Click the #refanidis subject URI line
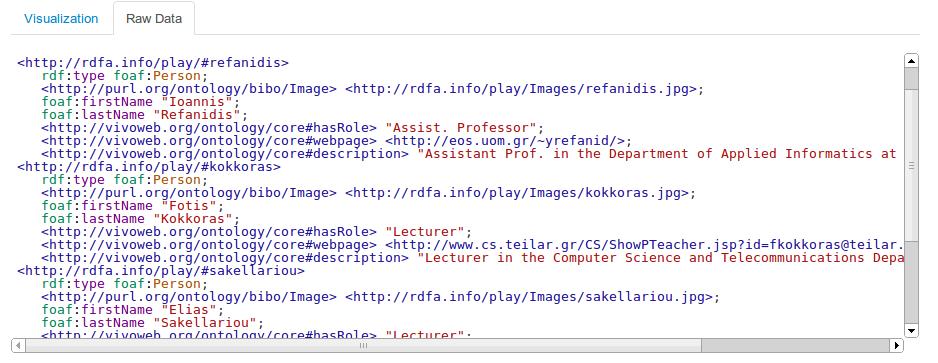The image size is (938, 363). pos(153,63)
